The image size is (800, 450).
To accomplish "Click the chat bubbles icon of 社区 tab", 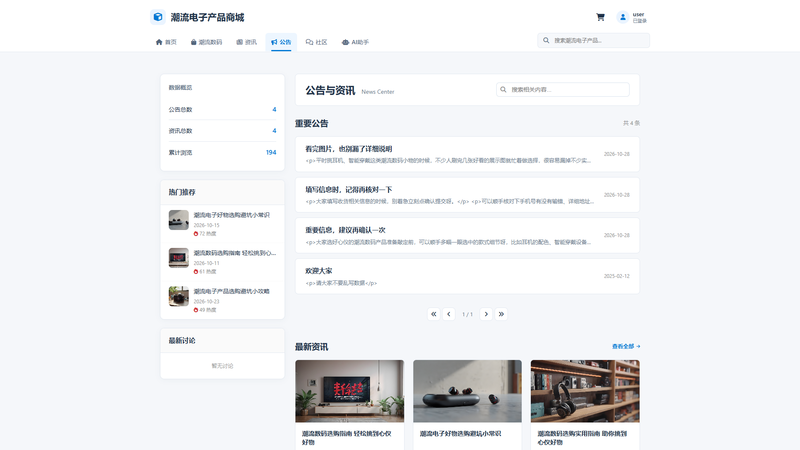I will click(309, 42).
